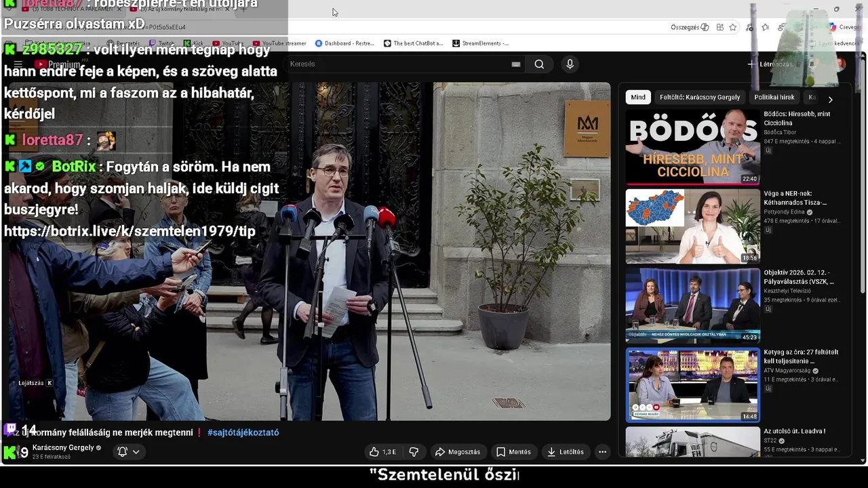Click Összegzés summary button in address bar
868x488 pixels.
point(690,27)
